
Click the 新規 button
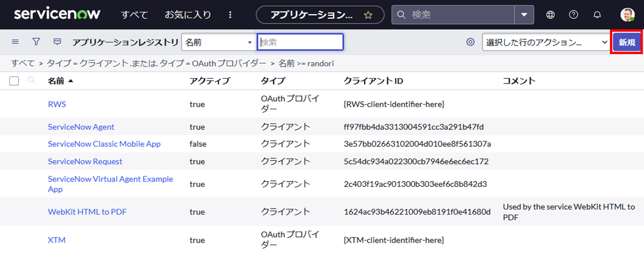point(627,42)
